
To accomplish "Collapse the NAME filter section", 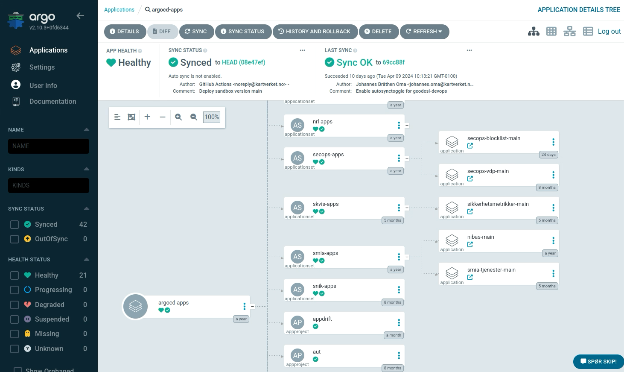I will 86,130.
